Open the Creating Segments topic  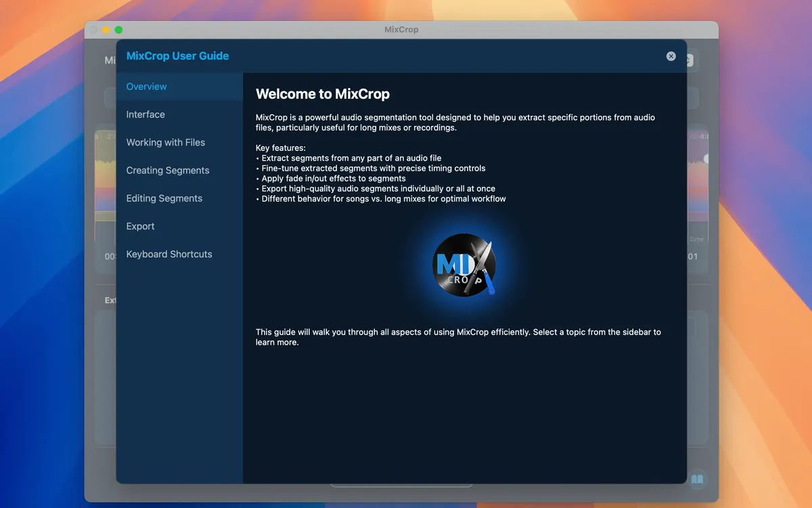(x=168, y=171)
